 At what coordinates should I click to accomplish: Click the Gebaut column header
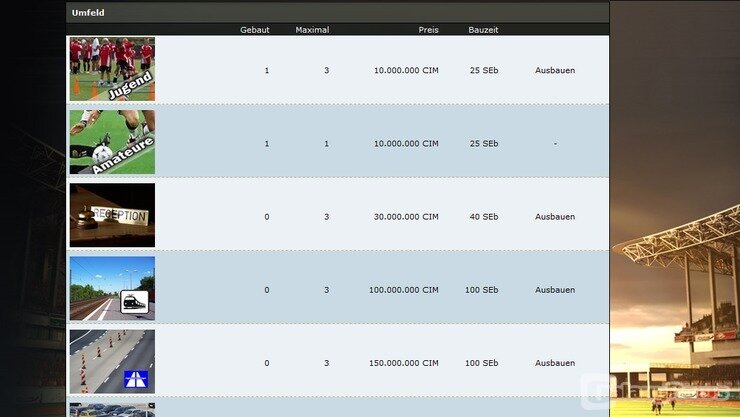click(254, 30)
